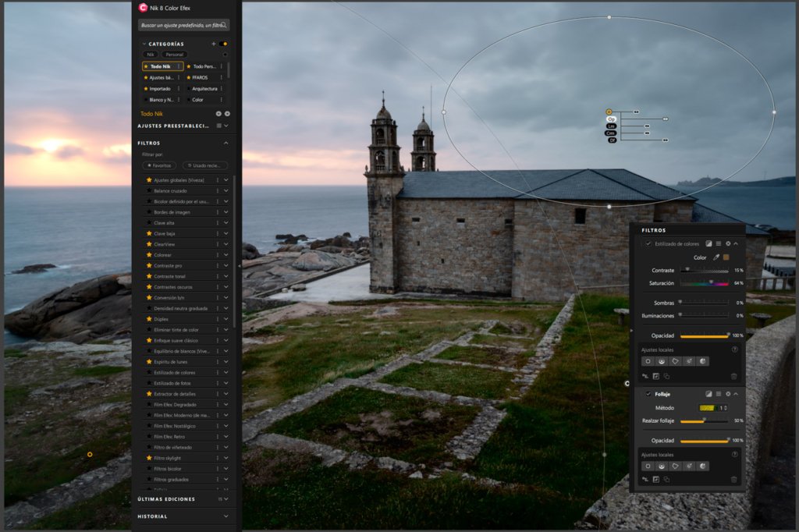Viewport: 799px width, 532px height.
Task: Toggle the switch beside Categorías header
Action: pos(224,44)
